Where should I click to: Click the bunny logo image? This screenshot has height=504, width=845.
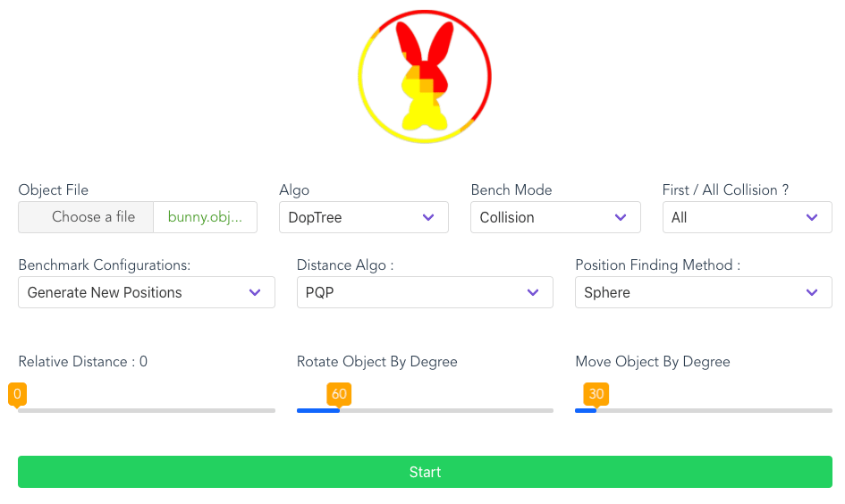[x=425, y=77]
